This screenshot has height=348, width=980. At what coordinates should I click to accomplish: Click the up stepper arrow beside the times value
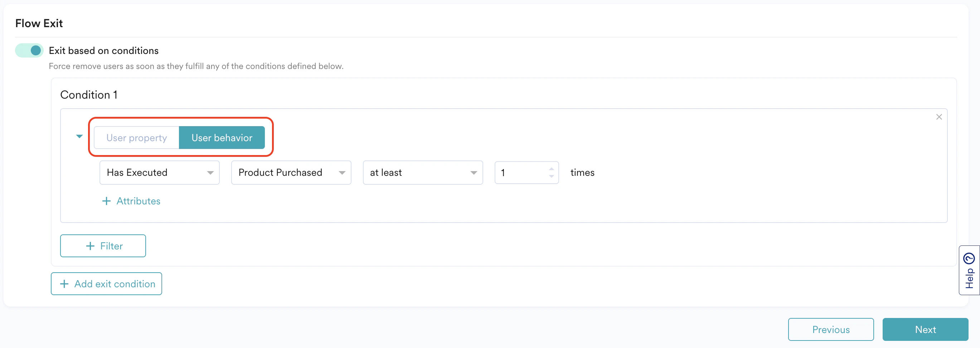551,169
